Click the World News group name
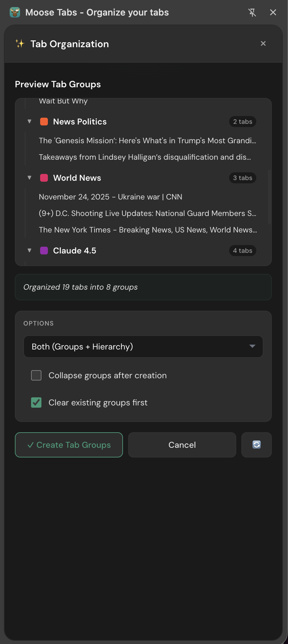 [77, 178]
